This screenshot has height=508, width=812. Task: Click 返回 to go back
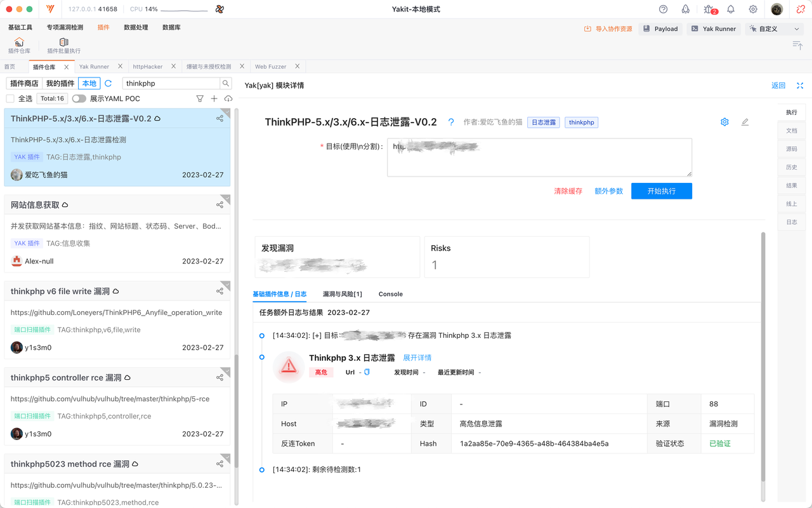point(778,86)
